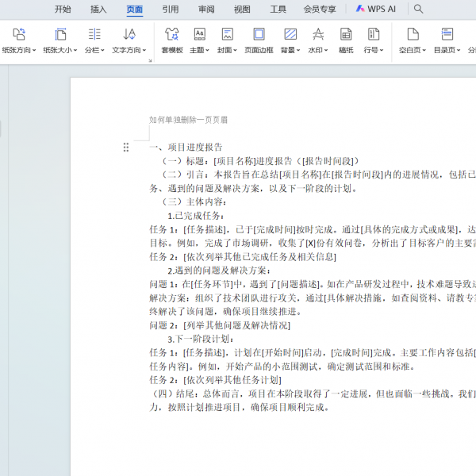Click the WPS AI button
This screenshot has width=476, height=476.
coord(376,10)
